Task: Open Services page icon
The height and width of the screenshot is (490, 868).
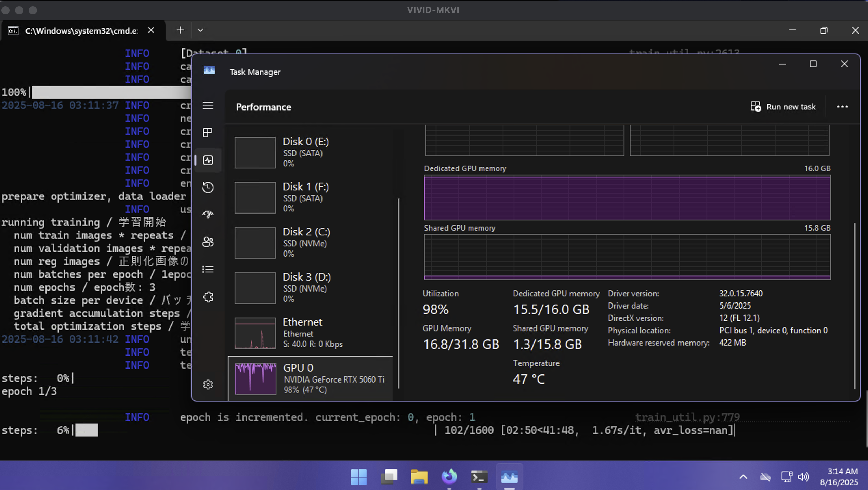Action: pos(208,297)
